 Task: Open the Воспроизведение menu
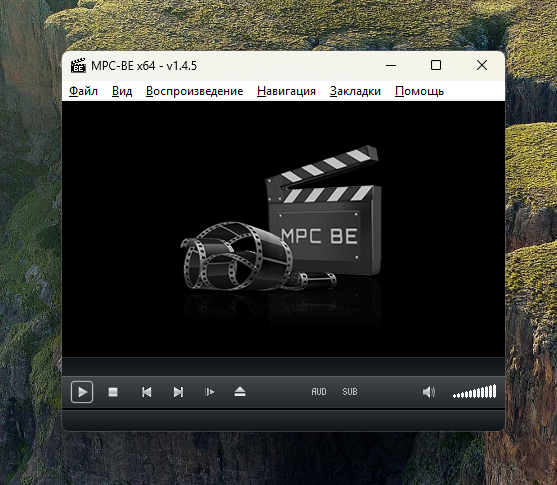[194, 91]
